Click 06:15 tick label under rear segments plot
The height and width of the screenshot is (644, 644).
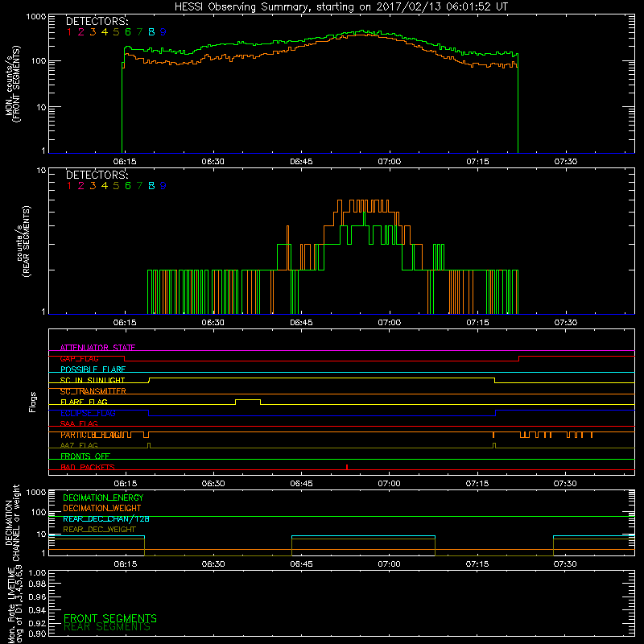tap(125, 323)
